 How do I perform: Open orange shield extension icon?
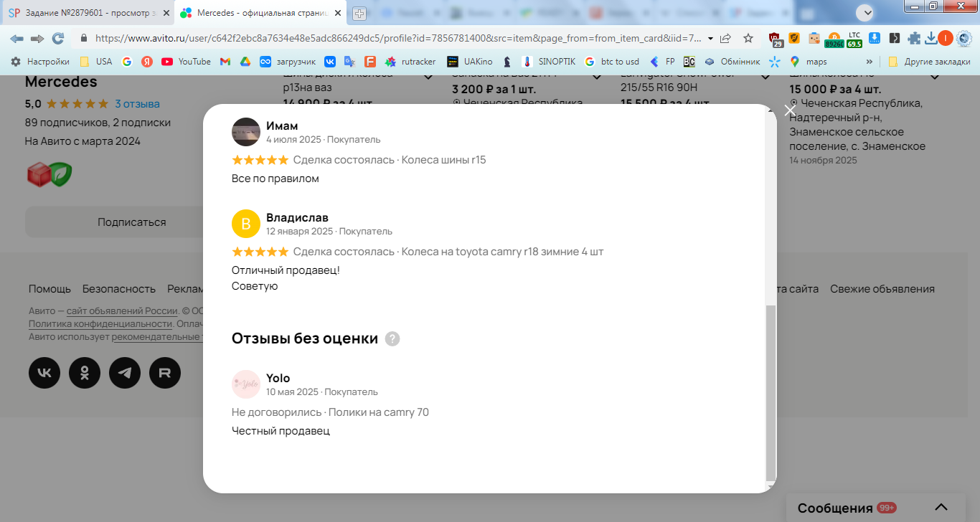point(794,38)
